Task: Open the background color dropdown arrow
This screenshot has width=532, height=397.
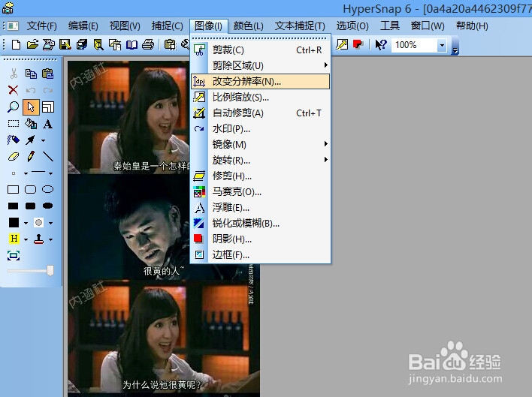Action: (50, 223)
